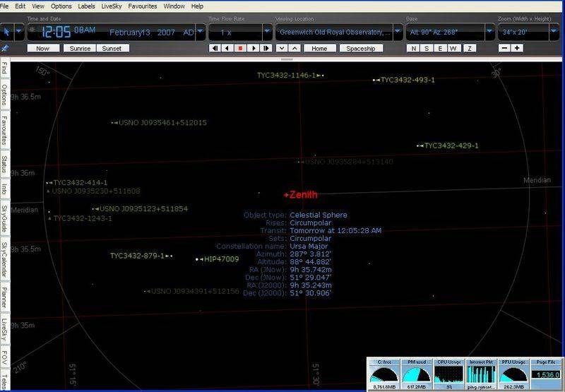The width and height of the screenshot is (565, 392).
Task: Point gaze to Zenith with Z button
Action: tap(470, 48)
